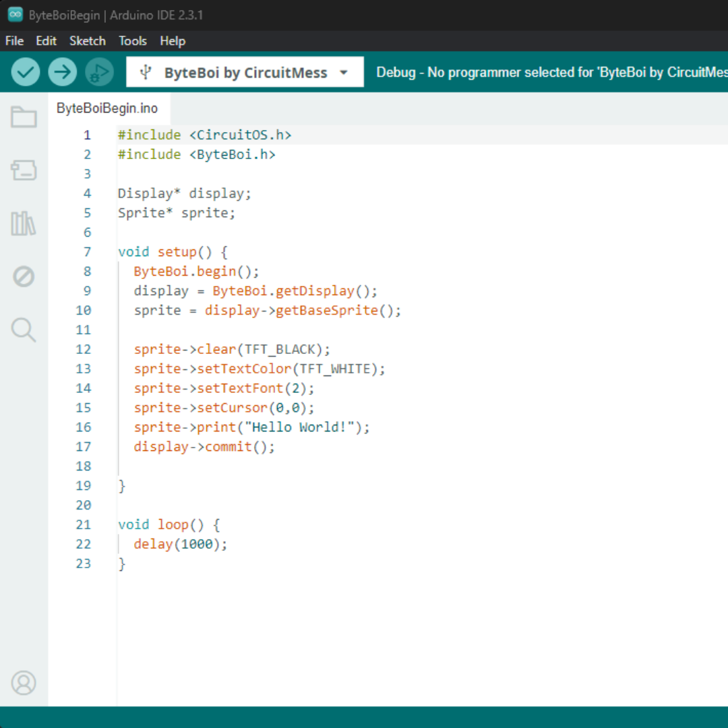Open the Help menu

coord(173,41)
